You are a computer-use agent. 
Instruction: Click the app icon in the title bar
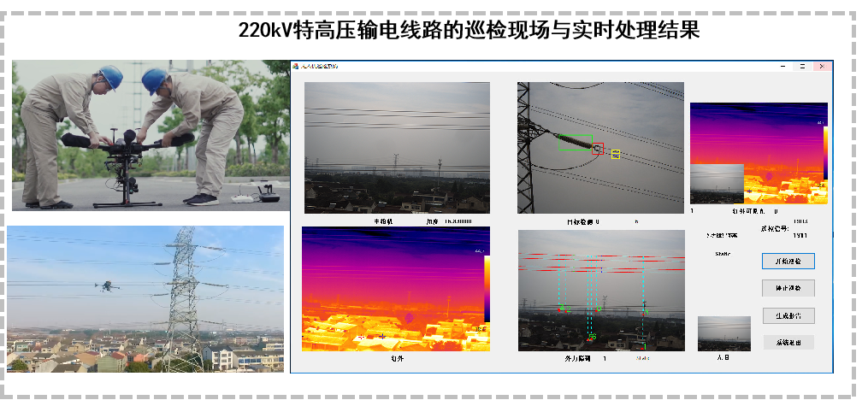pos(296,66)
